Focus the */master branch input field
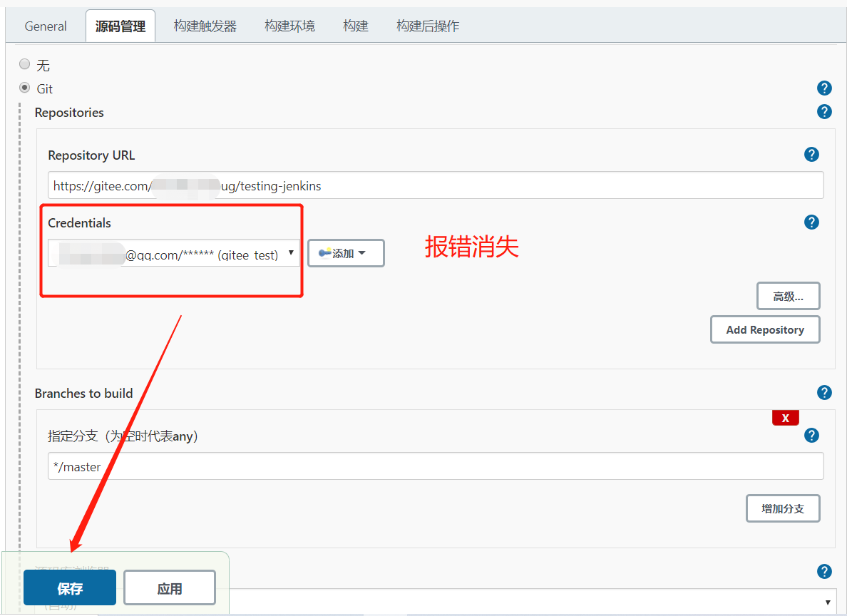The height and width of the screenshot is (616, 847). (x=436, y=466)
